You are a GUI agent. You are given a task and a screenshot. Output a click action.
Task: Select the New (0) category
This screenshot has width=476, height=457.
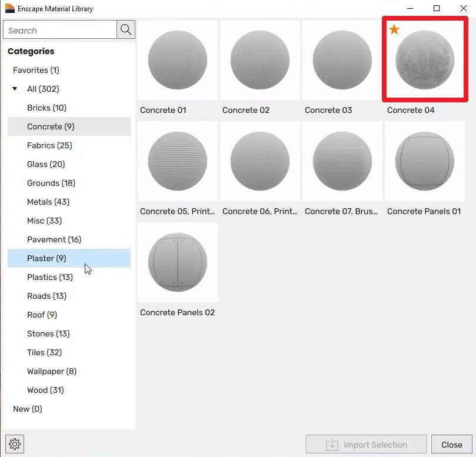coord(27,409)
